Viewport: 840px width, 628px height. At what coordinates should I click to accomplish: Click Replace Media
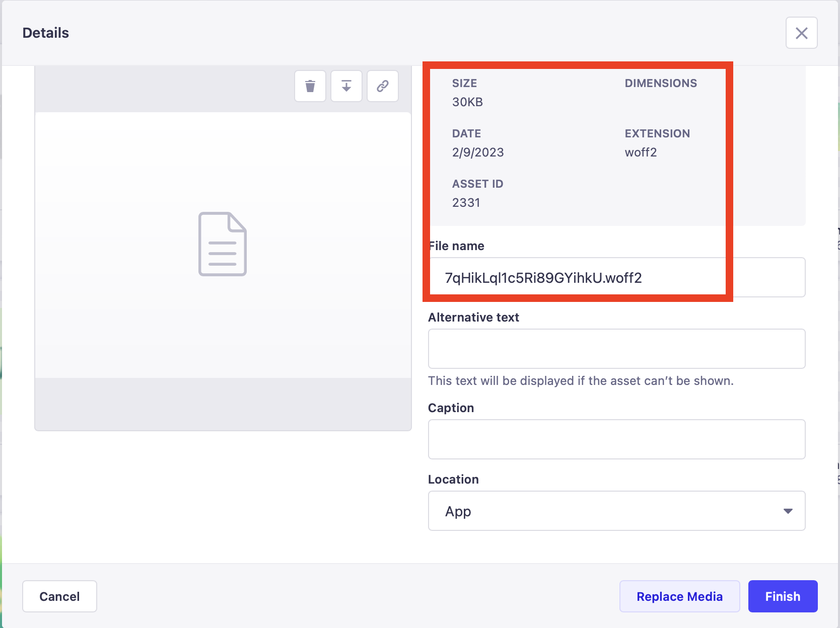tap(679, 596)
